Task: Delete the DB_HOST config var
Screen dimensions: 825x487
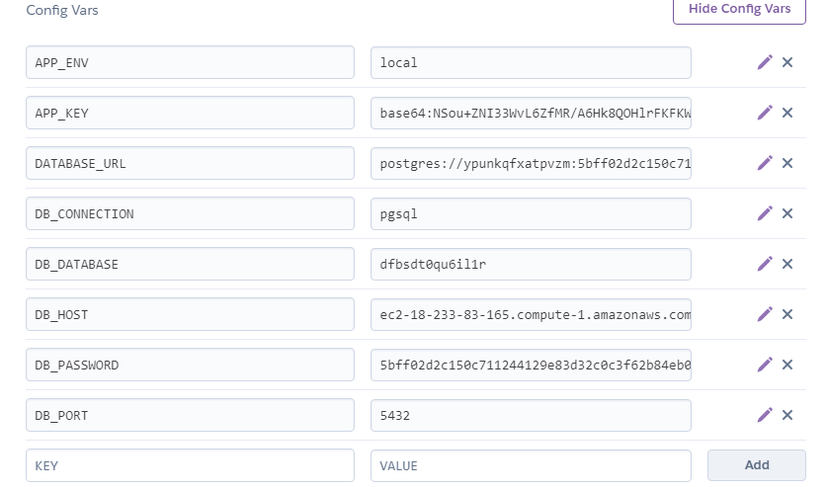Action: pos(787,314)
